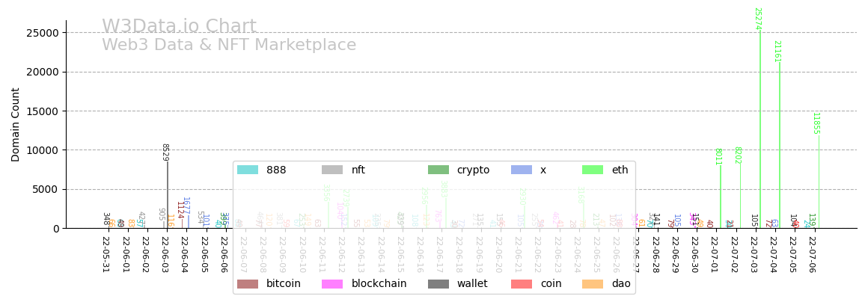Click the Domain Count axis label
The height and width of the screenshot is (299, 868).
16,124
